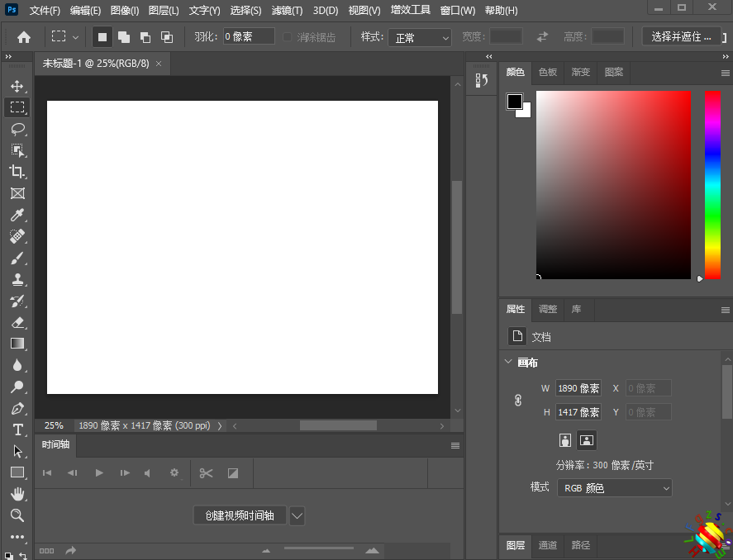The height and width of the screenshot is (560, 733).
Task: Open the 图像(I) menu
Action: coord(125,10)
